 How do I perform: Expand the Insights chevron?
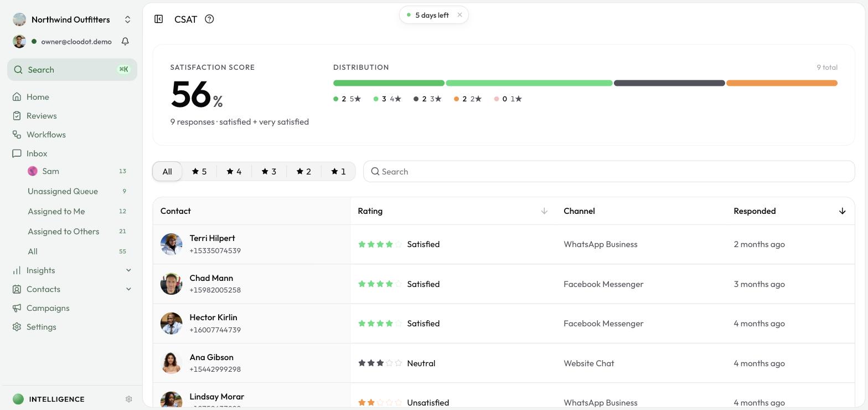click(128, 270)
